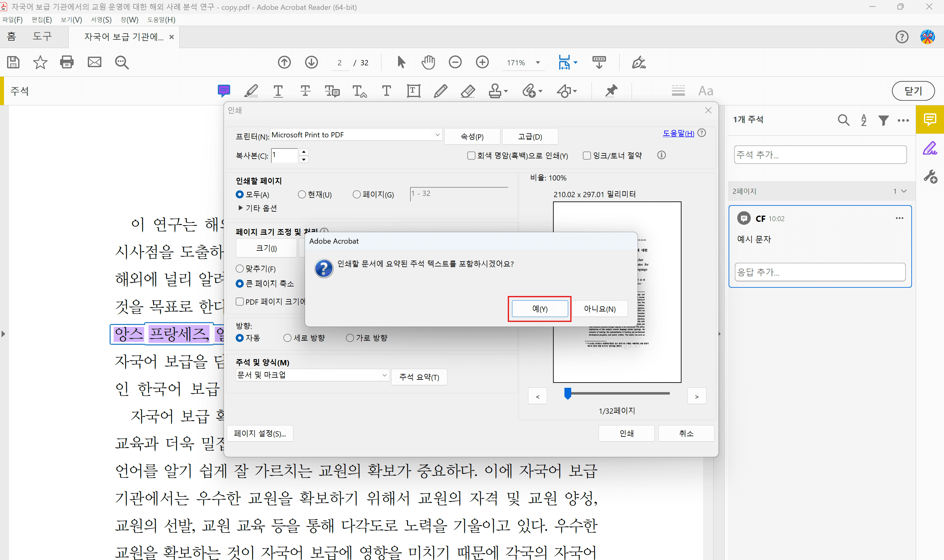Select the arrow selection tool
The height and width of the screenshot is (560, 944).
[401, 62]
